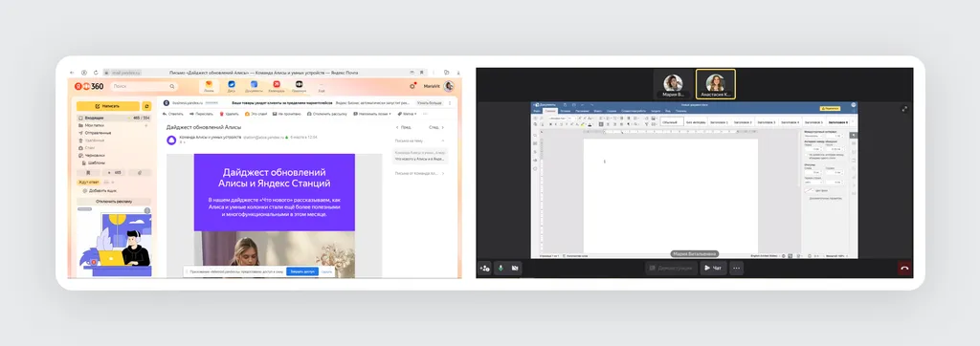Click the three-dots overflow in the mail toolbar
Viewport: 980px width, 346px height.
tap(425, 115)
